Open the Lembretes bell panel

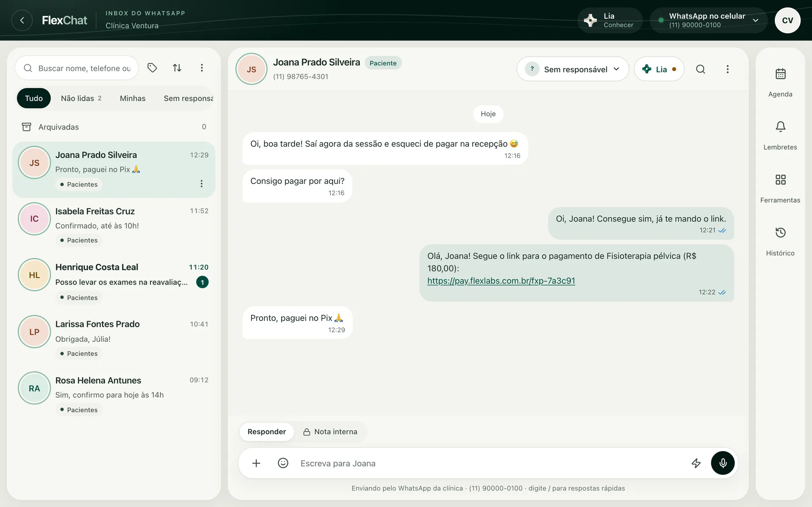pos(780,135)
